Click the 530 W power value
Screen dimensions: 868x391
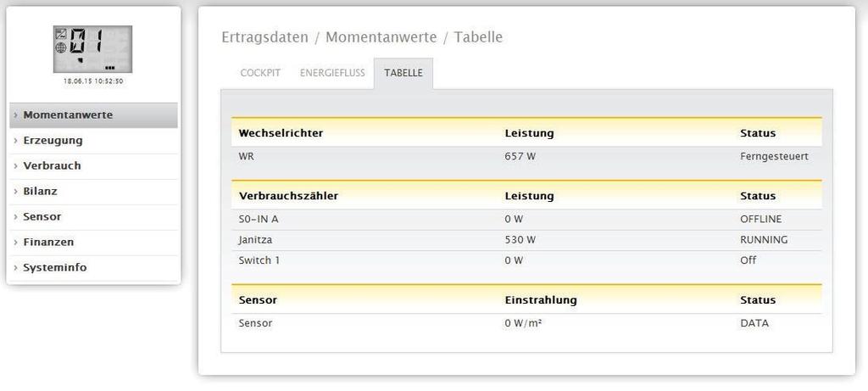click(520, 240)
